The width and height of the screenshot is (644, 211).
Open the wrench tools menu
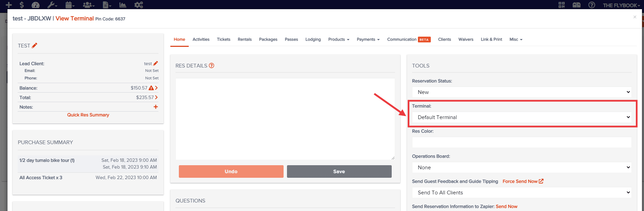[52, 5]
